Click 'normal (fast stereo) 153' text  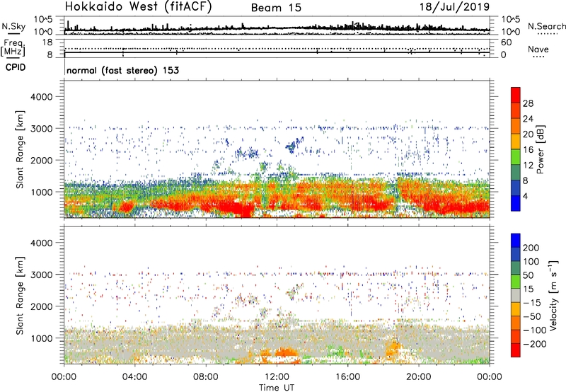(x=122, y=70)
